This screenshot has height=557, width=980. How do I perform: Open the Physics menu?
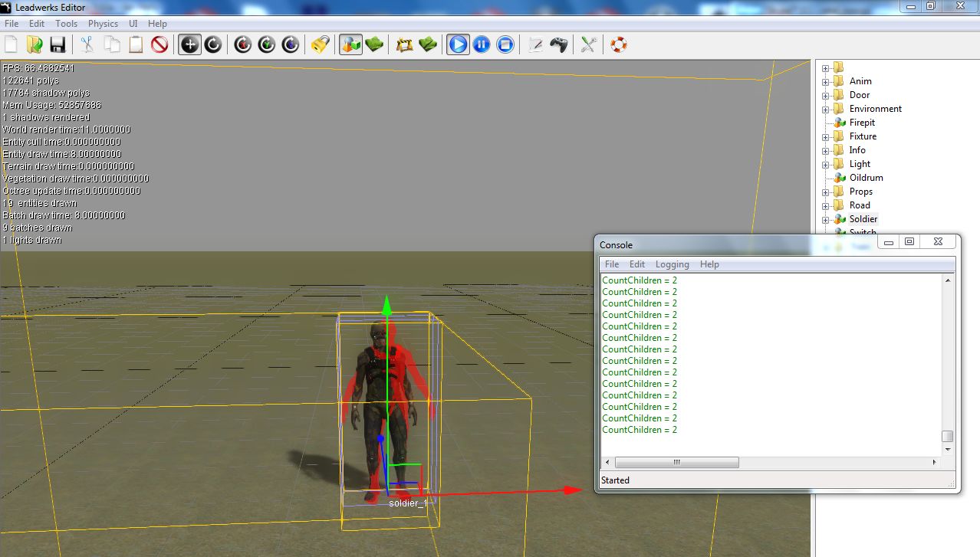coord(103,24)
